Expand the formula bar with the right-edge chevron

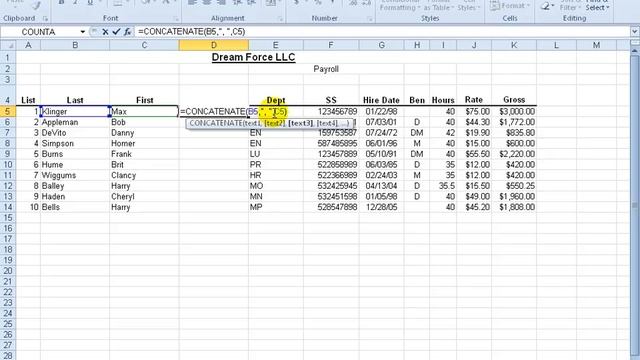point(635,31)
